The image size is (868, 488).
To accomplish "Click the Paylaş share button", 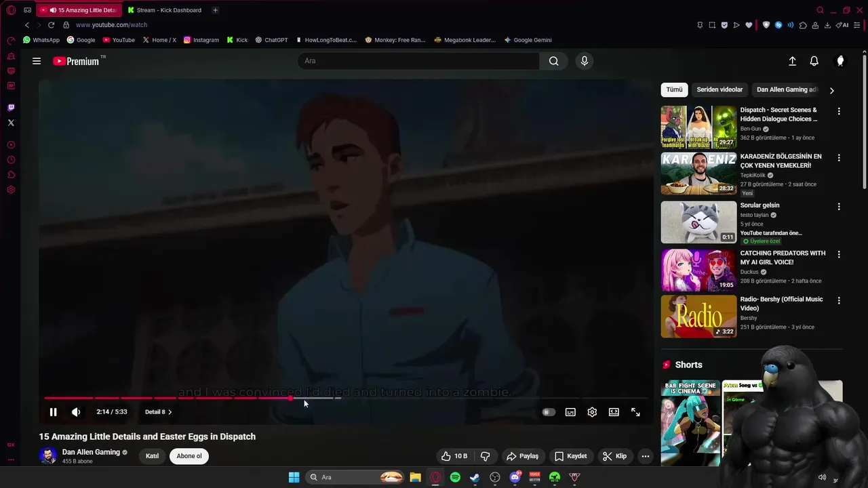I will pyautogui.click(x=522, y=456).
